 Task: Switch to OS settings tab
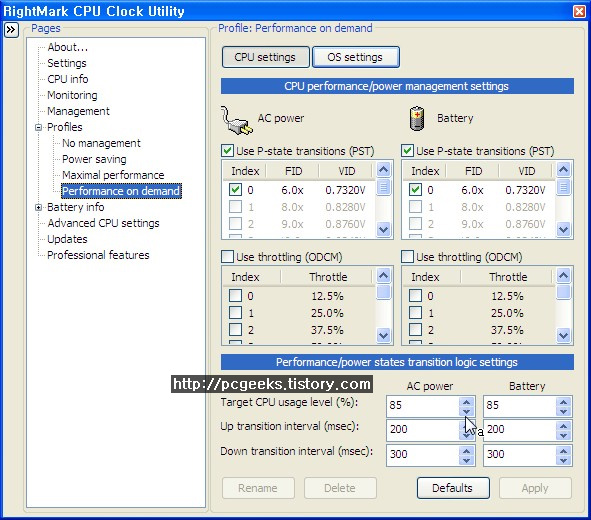point(355,57)
